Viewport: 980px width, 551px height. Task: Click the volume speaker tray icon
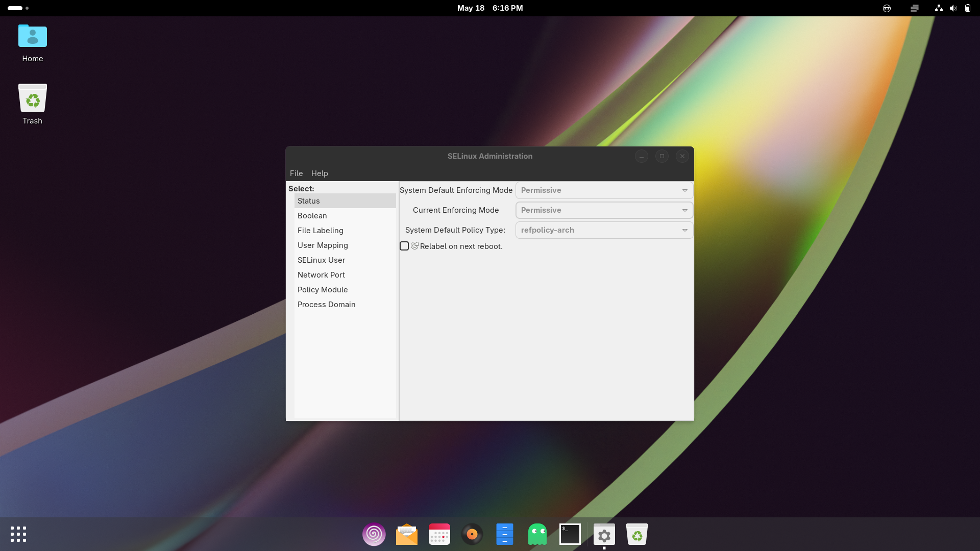[x=953, y=8]
